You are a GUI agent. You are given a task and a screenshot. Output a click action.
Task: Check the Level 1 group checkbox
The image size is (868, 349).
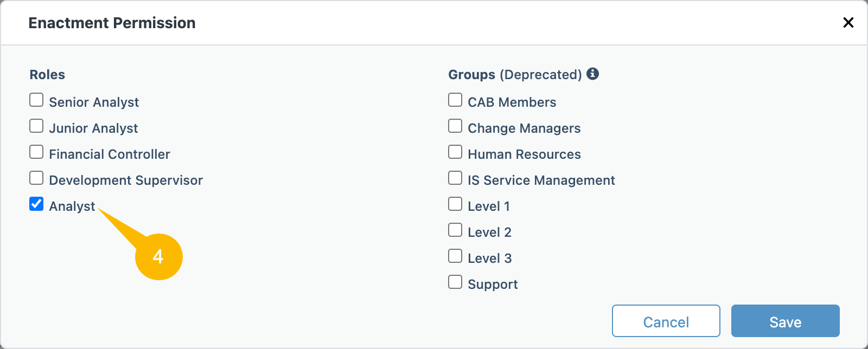(455, 204)
